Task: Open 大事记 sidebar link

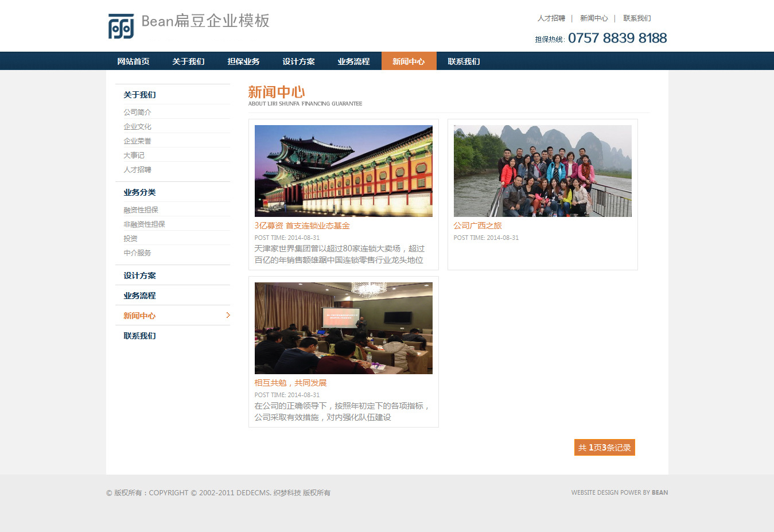Action: tap(134, 155)
